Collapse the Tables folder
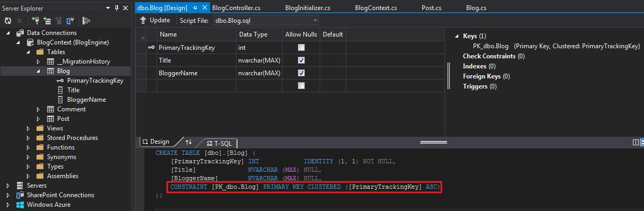The image size is (644, 211). point(29,52)
